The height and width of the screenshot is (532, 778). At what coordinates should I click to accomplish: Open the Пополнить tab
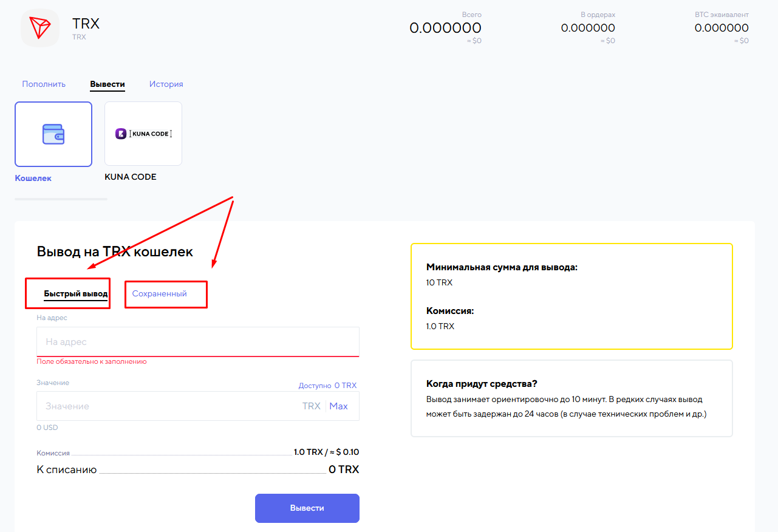(44, 84)
